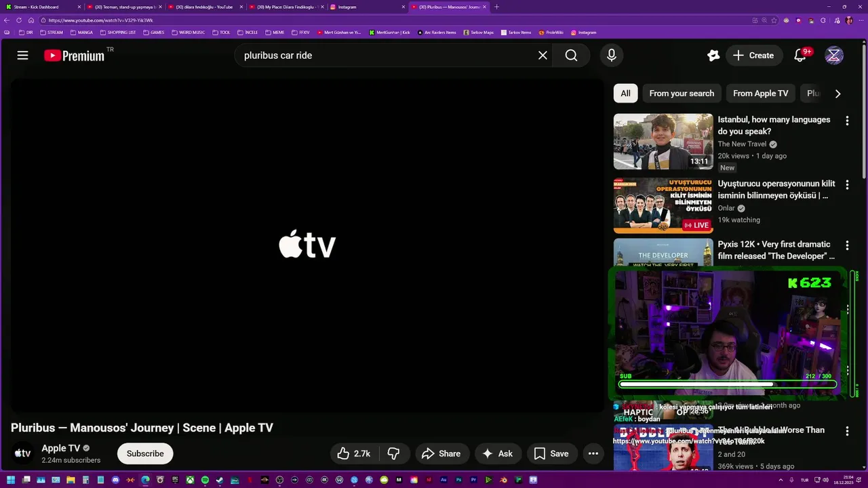Share the Pluribus video
Image resolution: width=868 pixels, height=488 pixels.
click(x=441, y=453)
